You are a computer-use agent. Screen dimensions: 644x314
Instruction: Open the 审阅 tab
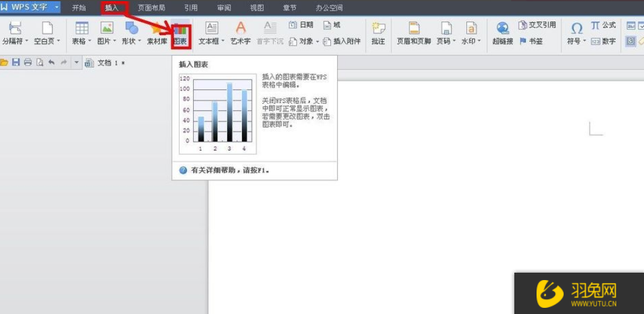(x=224, y=7)
